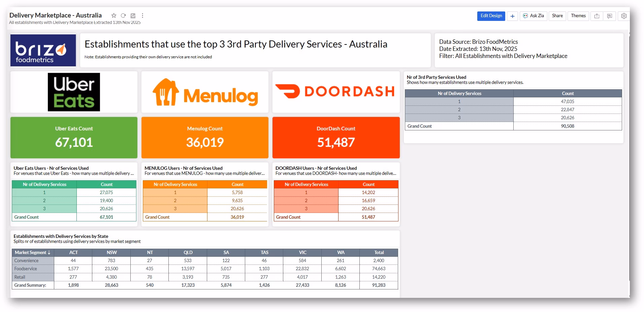Mark dashboard as favorite with star icon

coord(114,15)
